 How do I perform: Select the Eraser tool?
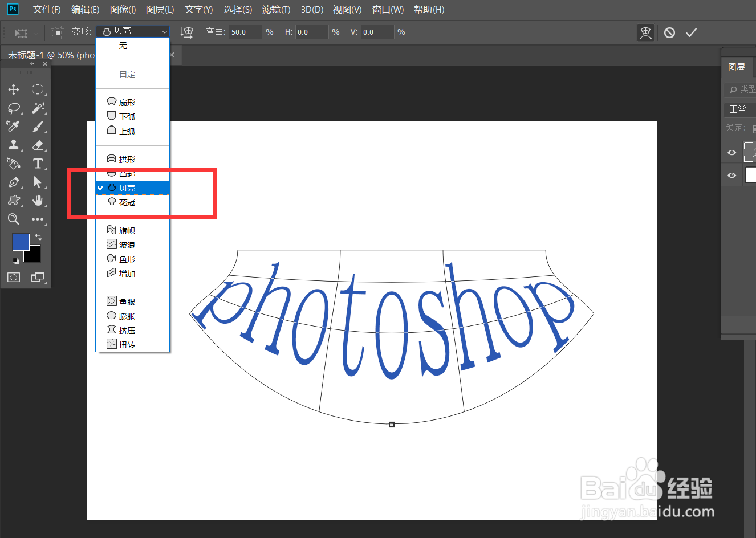point(38,145)
